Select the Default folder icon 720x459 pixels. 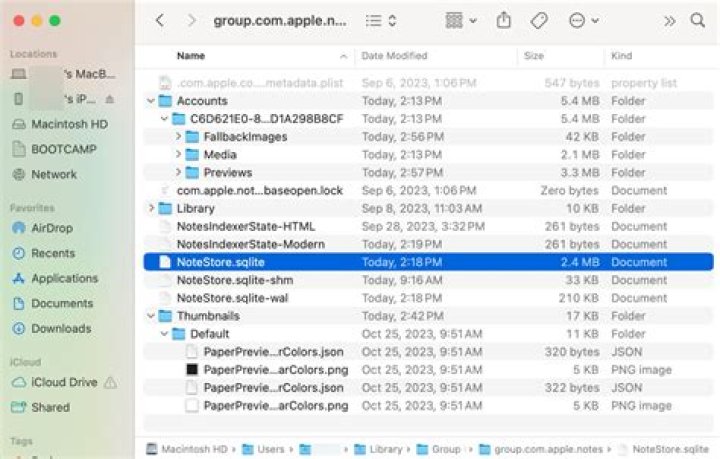coord(179,334)
